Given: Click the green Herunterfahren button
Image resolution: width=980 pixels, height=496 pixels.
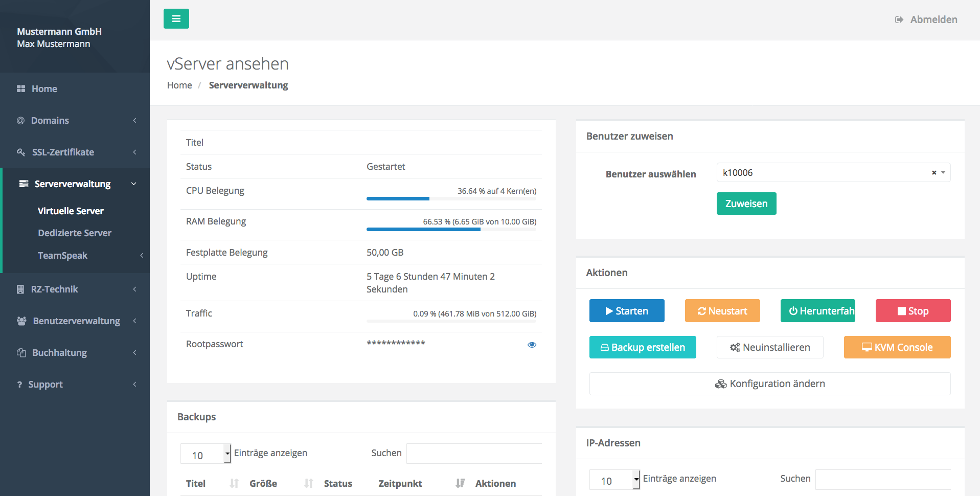Looking at the screenshot, I should [x=818, y=310].
